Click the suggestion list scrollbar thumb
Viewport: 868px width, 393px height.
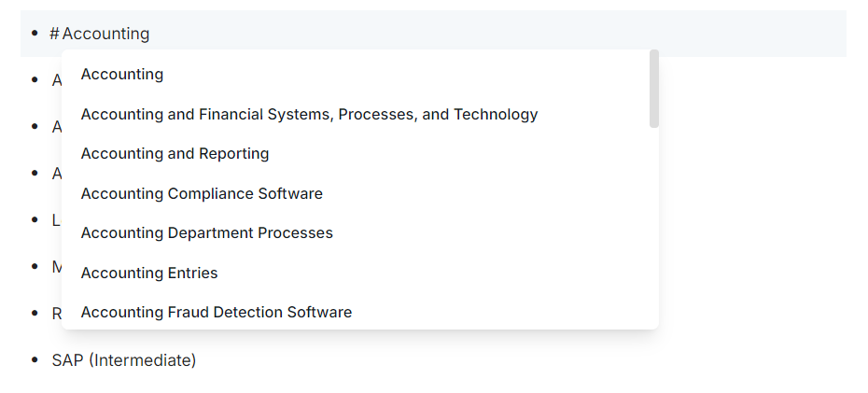pos(654,89)
